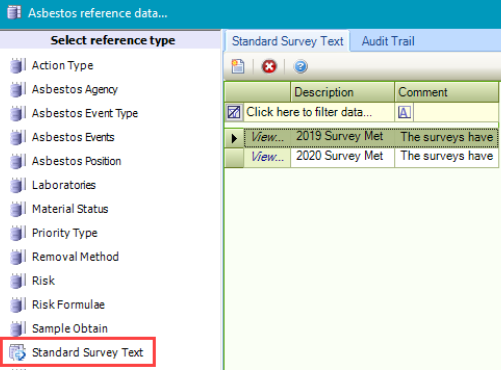Click the Action Type database icon
The width and height of the screenshot is (501, 370).
pos(18,65)
